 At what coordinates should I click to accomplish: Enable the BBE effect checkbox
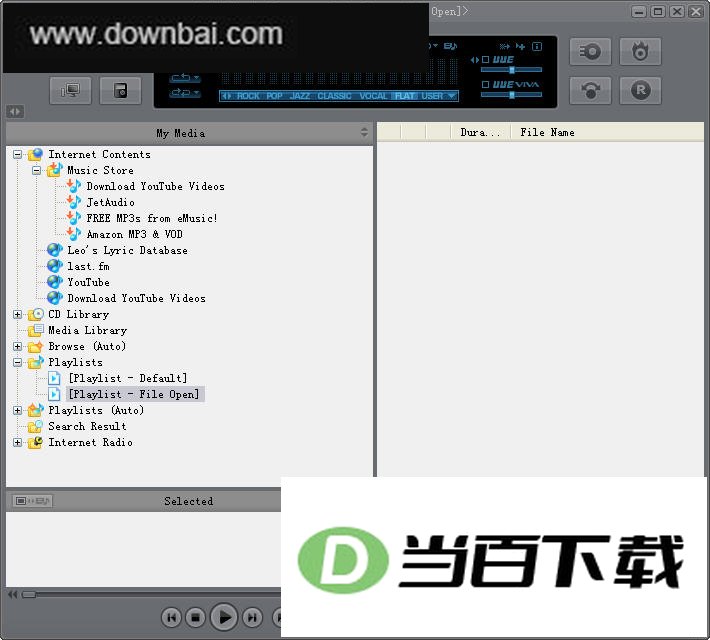(485, 60)
